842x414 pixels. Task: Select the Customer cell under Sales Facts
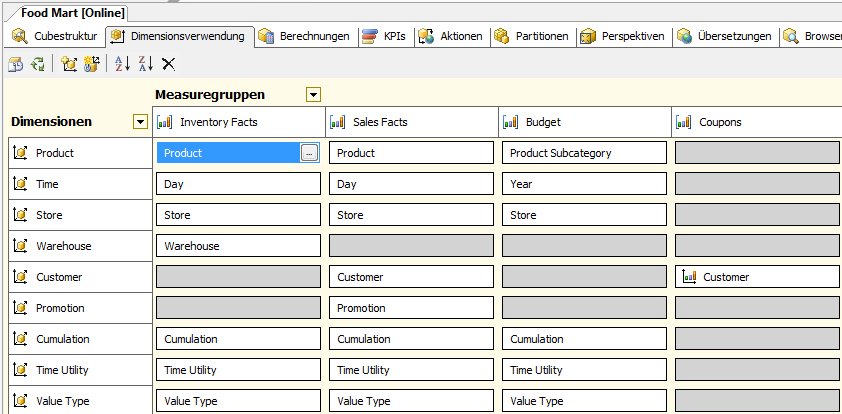[x=411, y=277]
